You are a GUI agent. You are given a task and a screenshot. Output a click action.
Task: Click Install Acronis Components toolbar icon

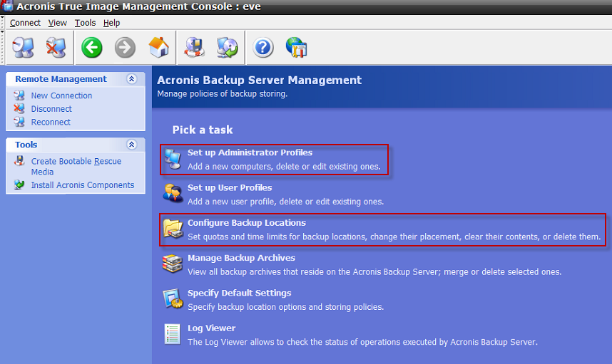[x=228, y=48]
